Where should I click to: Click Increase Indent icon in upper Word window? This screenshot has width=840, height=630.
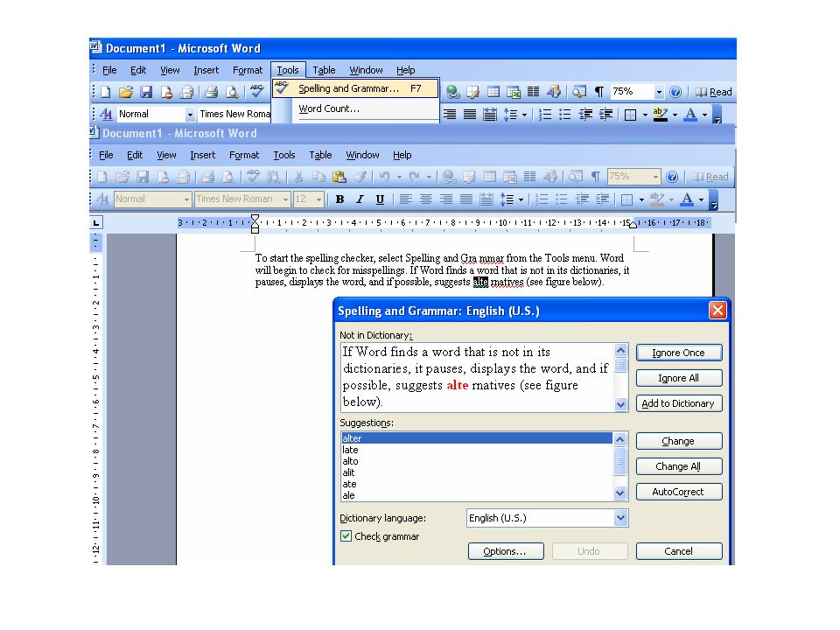(605, 114)
